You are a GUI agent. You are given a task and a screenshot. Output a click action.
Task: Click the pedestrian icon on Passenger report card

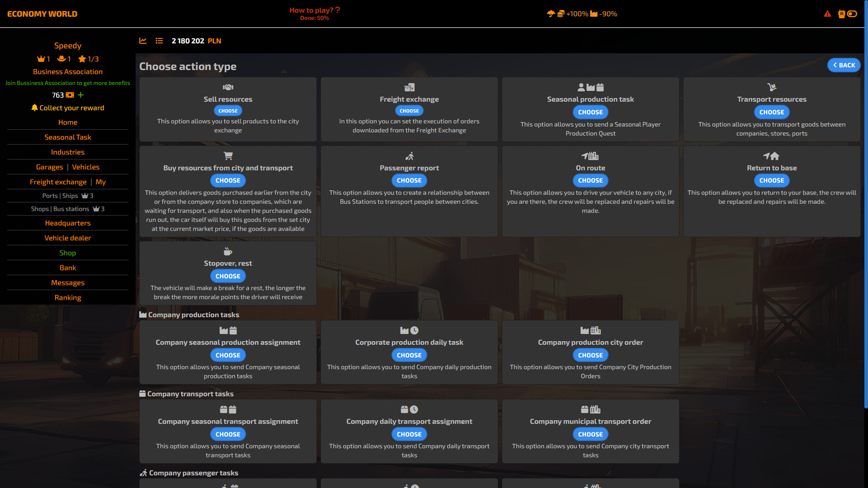click(x=409, y=155)
